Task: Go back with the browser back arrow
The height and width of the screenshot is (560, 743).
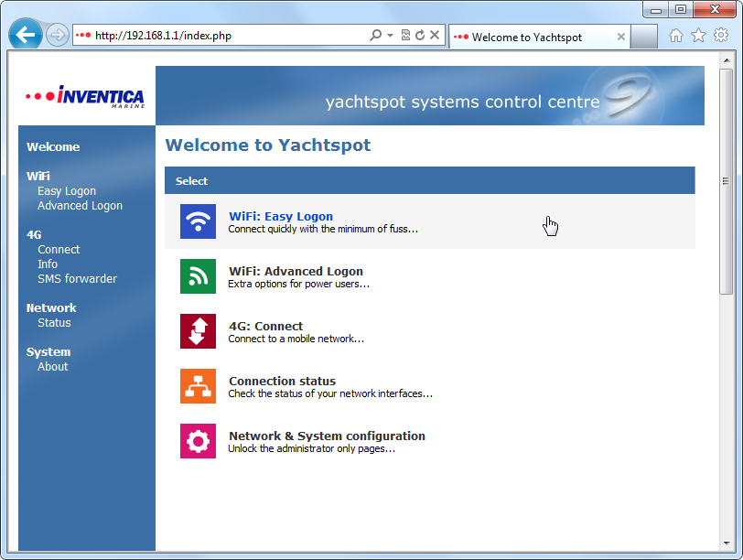Action: [25, 34]
